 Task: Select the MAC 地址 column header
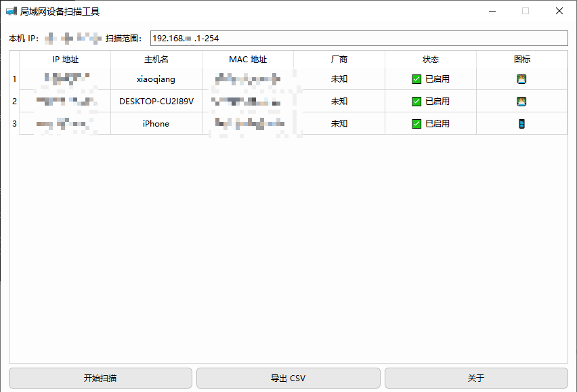tap(248, 60)
